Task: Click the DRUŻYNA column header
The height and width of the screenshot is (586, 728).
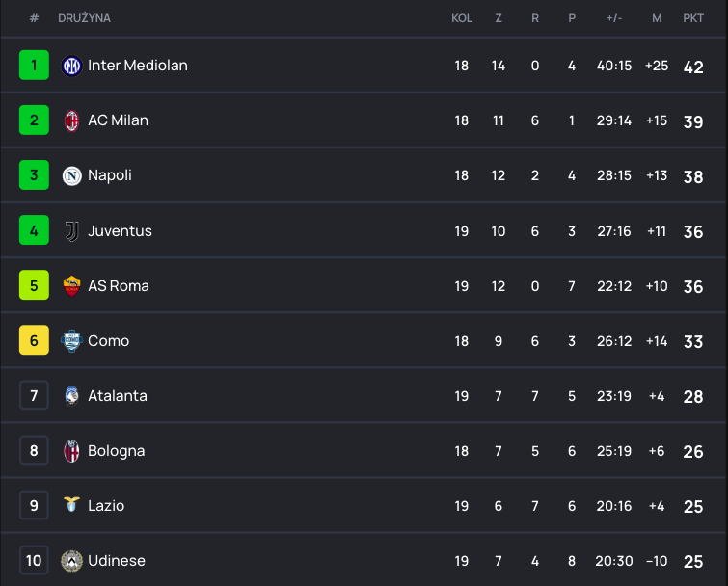Action: (84, 18)
